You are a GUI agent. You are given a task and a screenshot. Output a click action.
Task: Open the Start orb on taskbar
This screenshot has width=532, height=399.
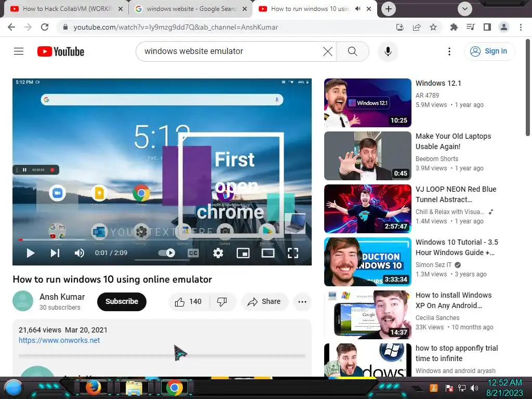coord(13,388)
